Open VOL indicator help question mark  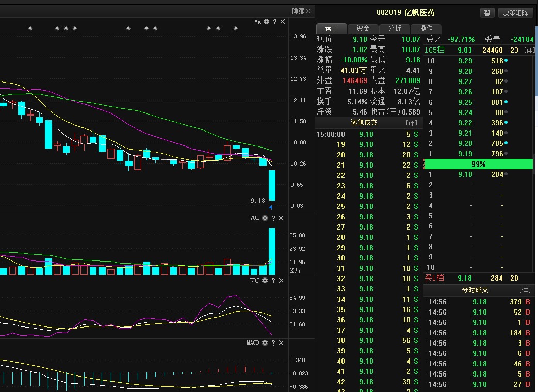[273, 218]
